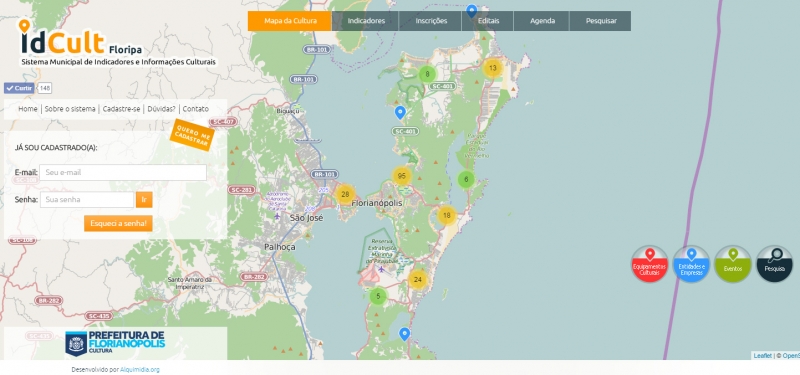Focus the E-mail input field
The height and width of the screenshot is (375, 800).
point(123,172)
